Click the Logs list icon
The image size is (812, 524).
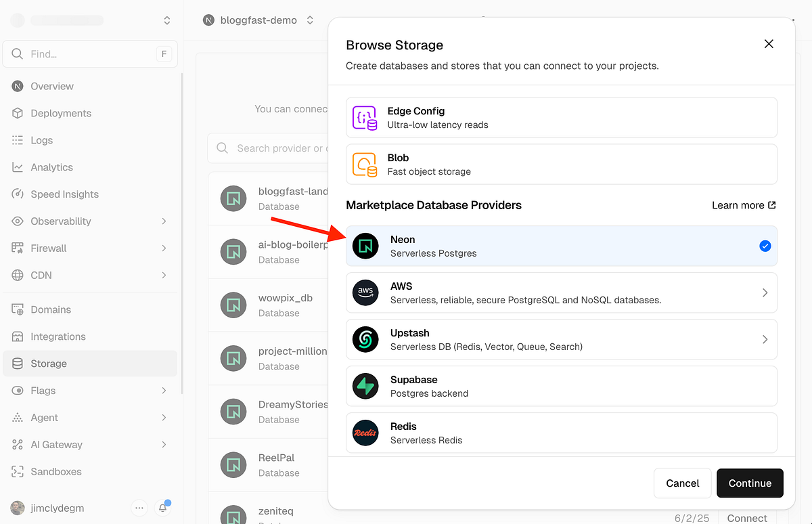coord(18,140)
